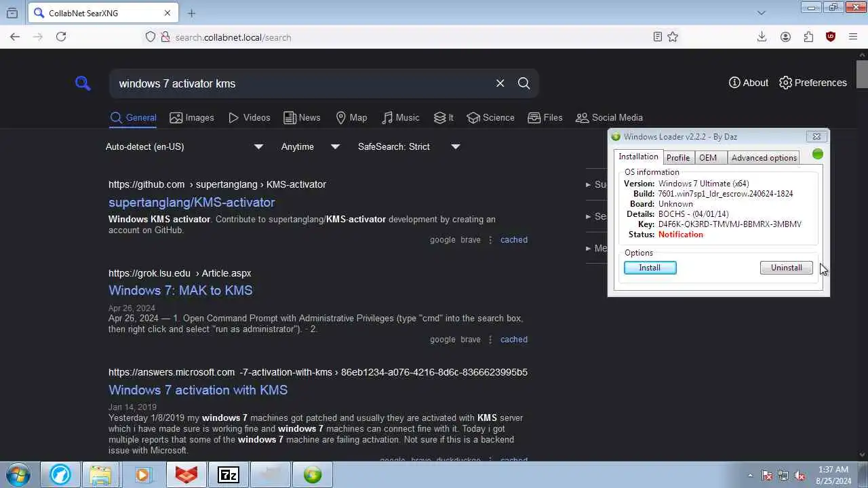
Task: Select Installation tab in Windows Loader
Action: (638, 157)
